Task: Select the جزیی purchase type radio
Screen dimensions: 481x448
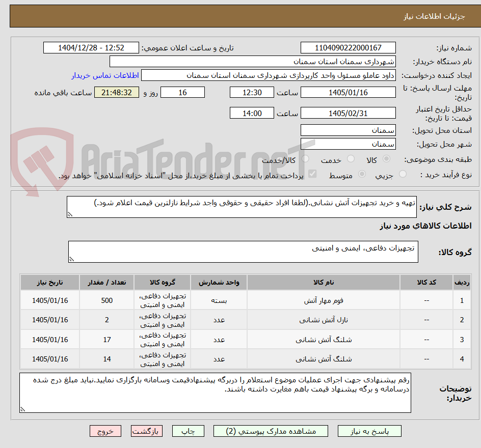Action: pyautogui.click(x=403, y=174)
